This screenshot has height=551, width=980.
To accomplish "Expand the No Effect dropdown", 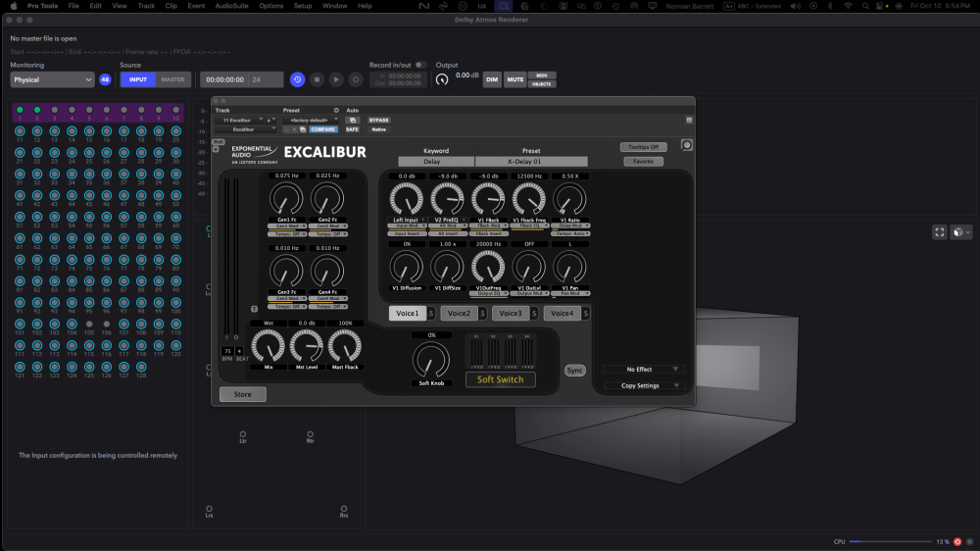I will pyautogui.click(x=643, y=370).
